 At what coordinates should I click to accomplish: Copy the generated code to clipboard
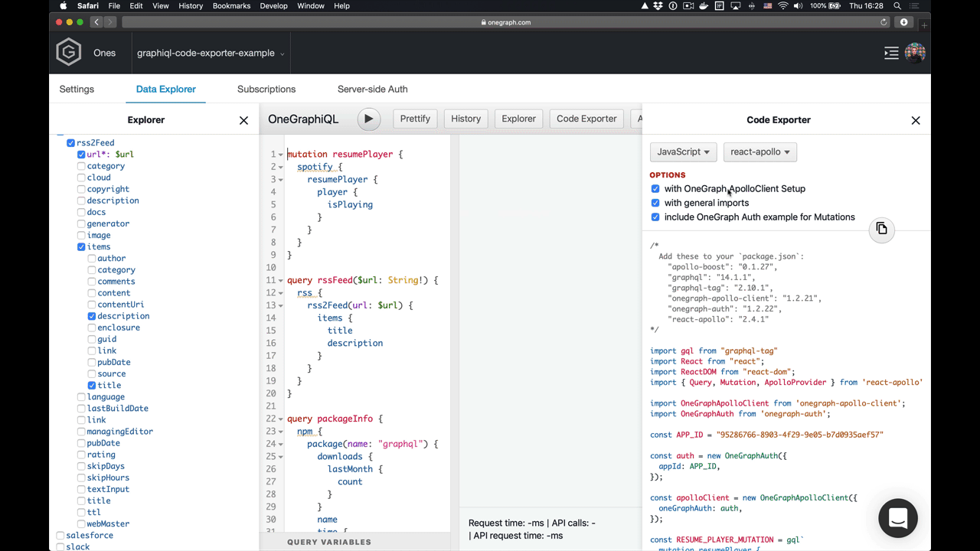click(881, 228)
